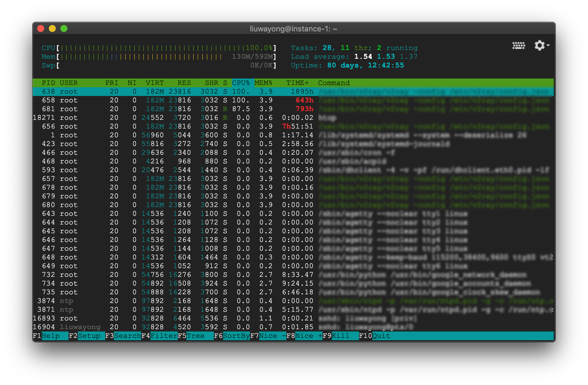This screenshot has width=588, height=385.
Task: Select F9 Kill in footer bar
Action: (341, 336)
